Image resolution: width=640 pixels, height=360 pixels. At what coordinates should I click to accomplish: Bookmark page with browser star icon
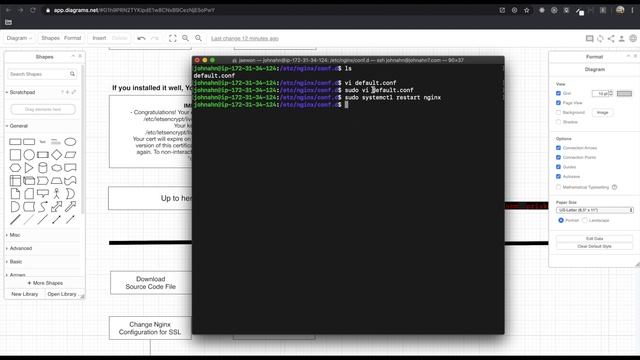click(527, 10)
